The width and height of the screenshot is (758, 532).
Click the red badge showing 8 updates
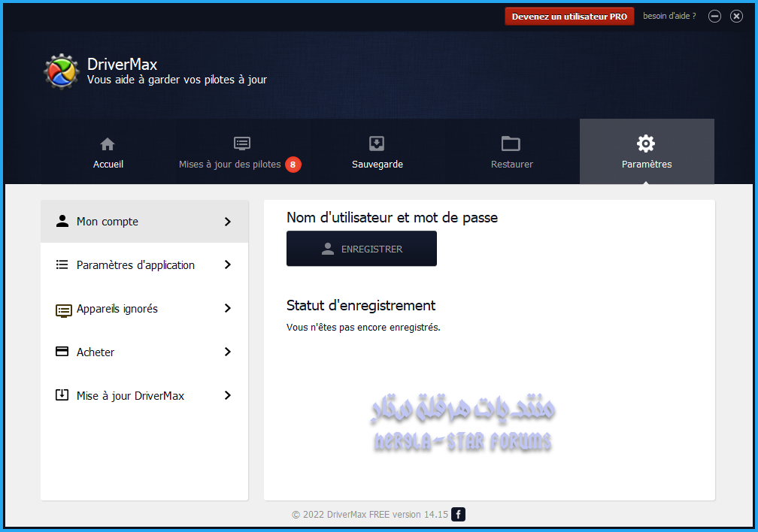[293, 165]
